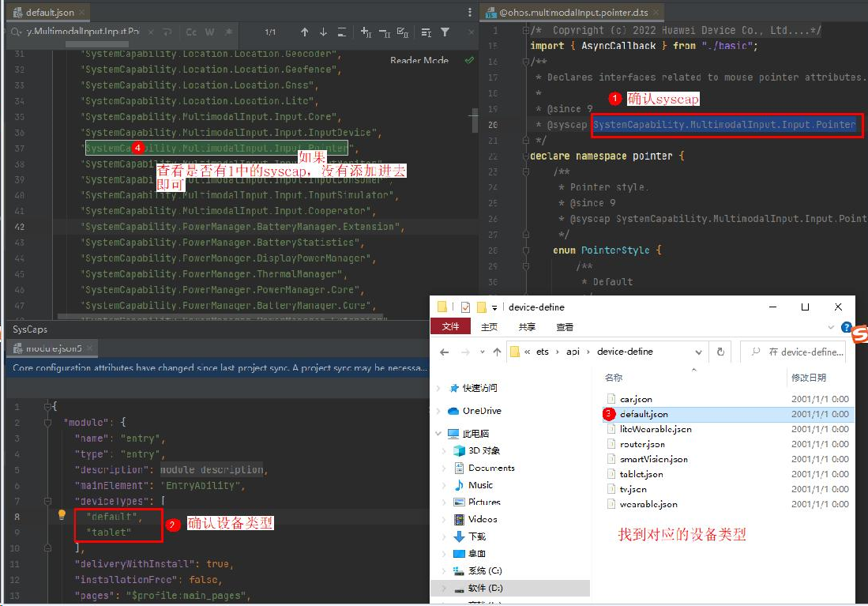Switch to default.json editor tab
The image size is (868, 606).
point(49,12)
